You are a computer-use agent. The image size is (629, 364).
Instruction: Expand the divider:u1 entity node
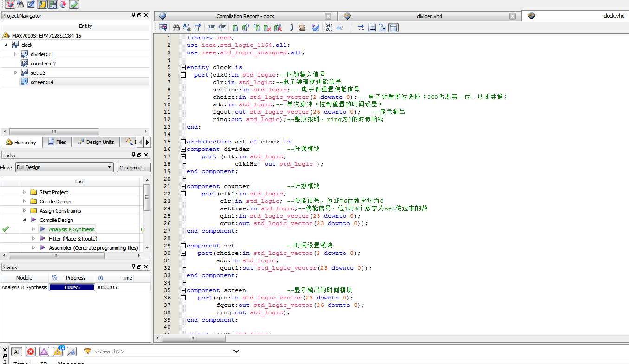tap(15, 54)
